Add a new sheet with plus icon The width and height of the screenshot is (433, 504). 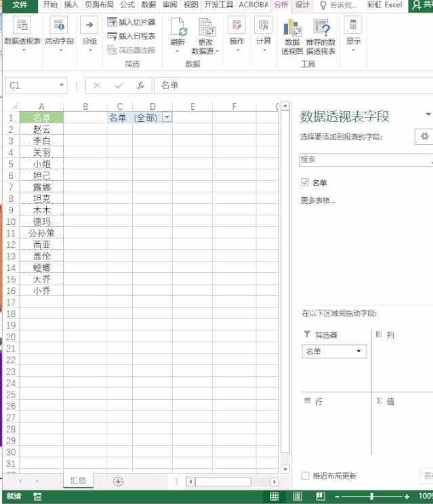(x=119, y=482)
